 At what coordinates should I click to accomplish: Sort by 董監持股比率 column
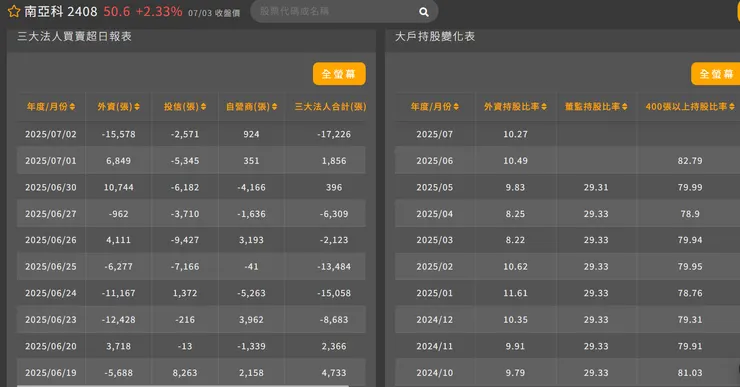596,107
